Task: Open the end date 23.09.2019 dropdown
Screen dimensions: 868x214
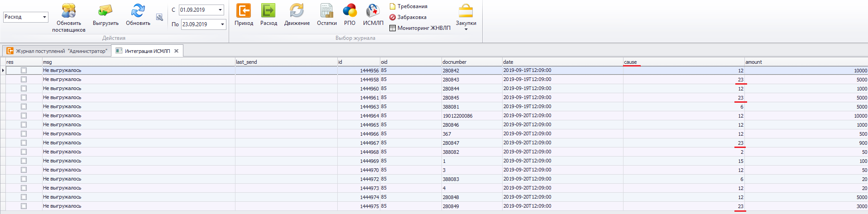Action: pos(222,24)
